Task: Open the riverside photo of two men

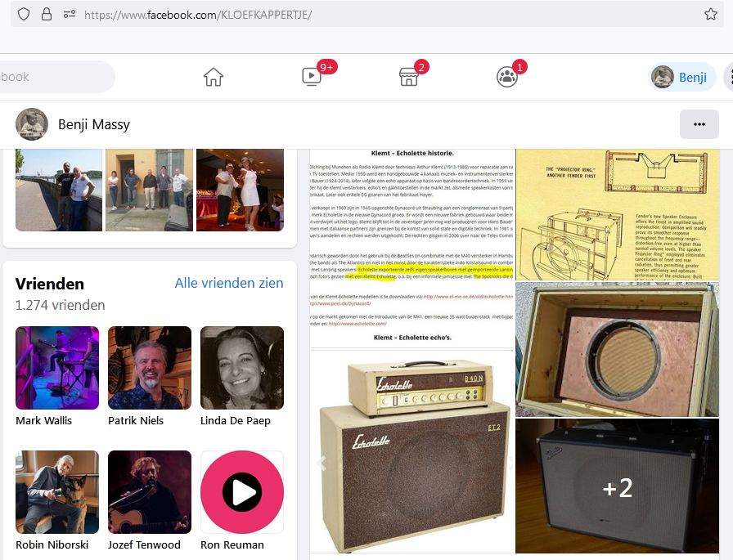Action: tap(59, 190)
